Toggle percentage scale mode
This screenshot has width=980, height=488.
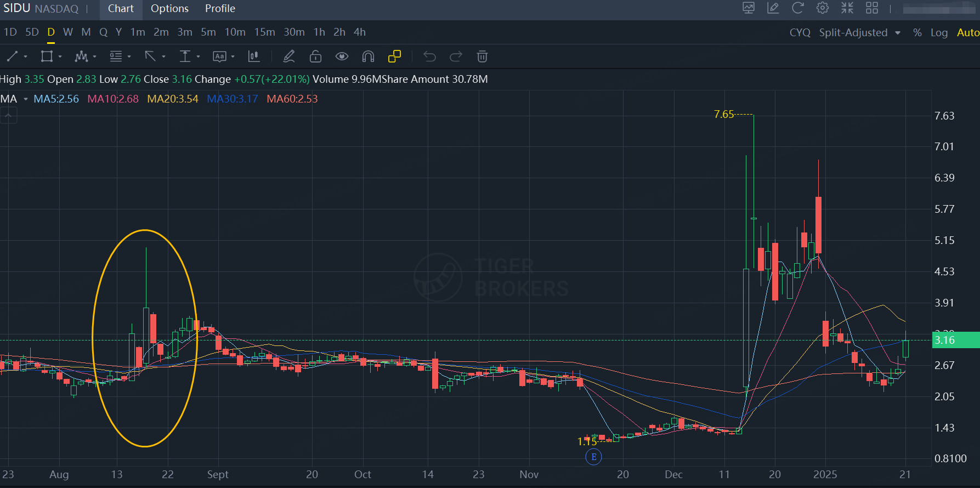[x=917, y=33]
